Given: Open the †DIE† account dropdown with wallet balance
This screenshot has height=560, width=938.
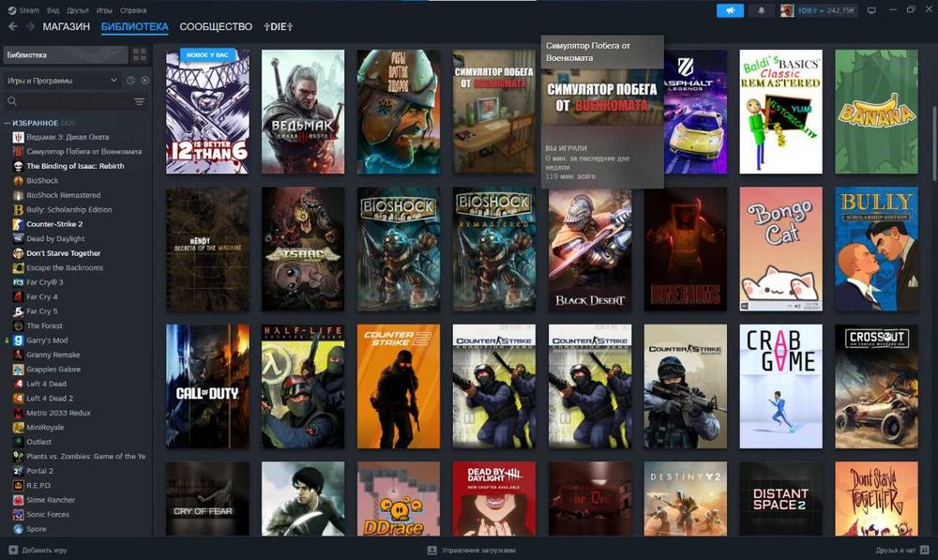Looking at the screenshot, I should pyautogui.click(x=818, y=10).
